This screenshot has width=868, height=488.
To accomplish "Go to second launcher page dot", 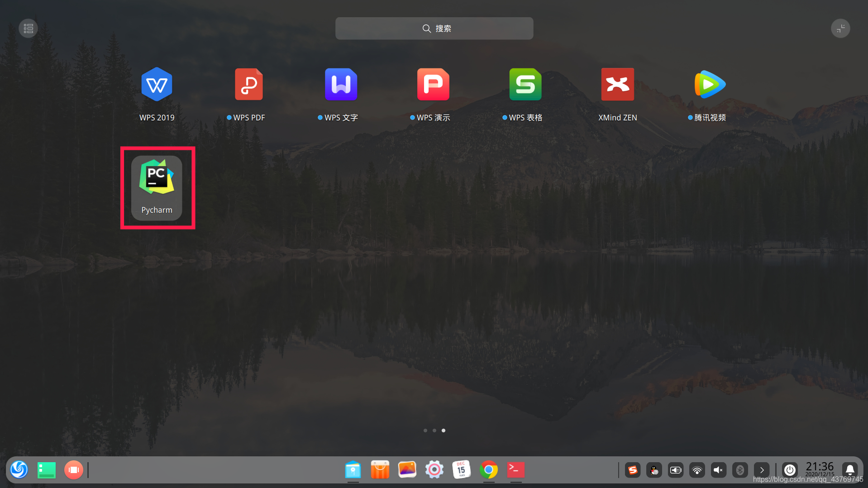I will point(434,431).
